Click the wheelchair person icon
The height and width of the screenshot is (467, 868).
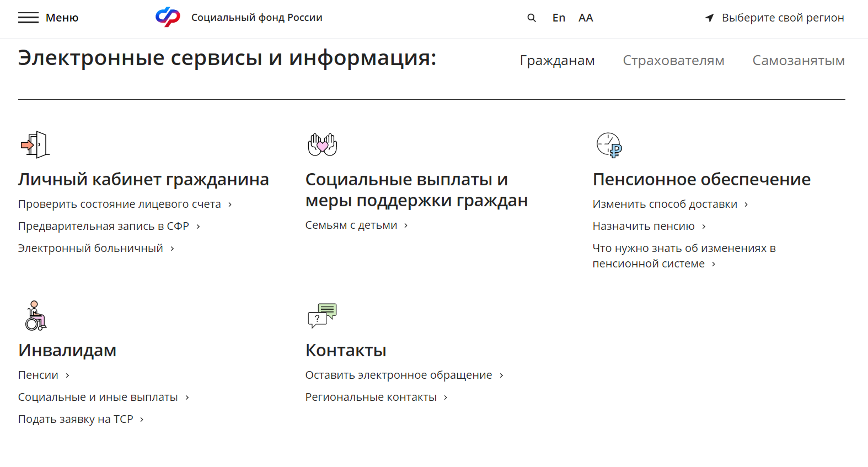[36, 316]
